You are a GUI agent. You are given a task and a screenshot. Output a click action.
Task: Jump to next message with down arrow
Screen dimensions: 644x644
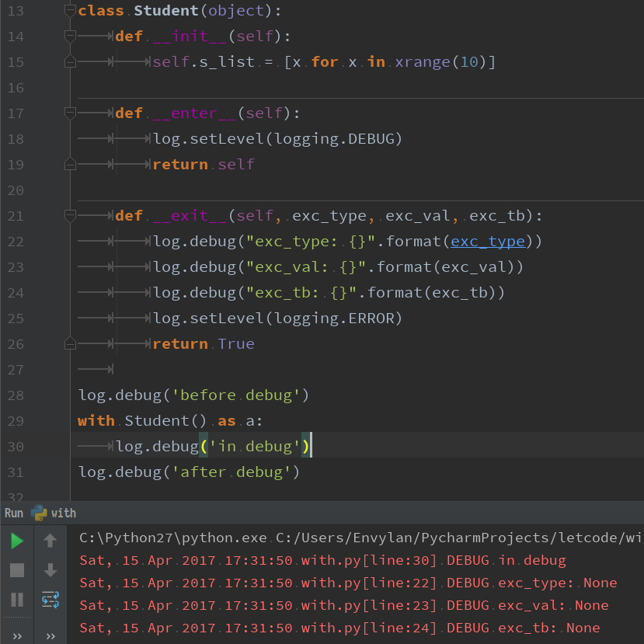pyautogui.click(x=50, y=572)
